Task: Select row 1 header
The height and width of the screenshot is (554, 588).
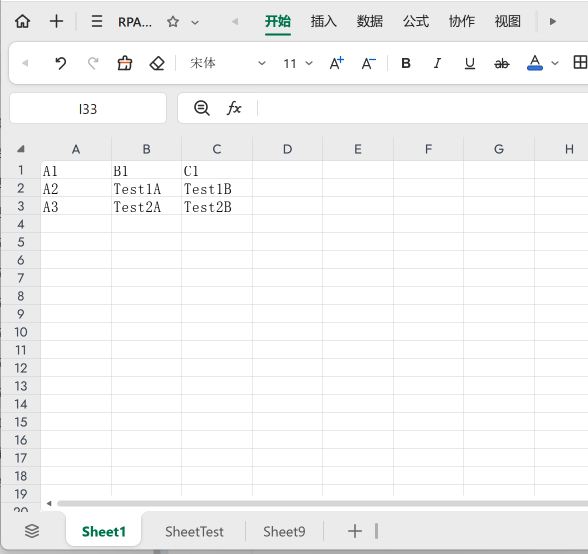Action: tap(21, 170)
